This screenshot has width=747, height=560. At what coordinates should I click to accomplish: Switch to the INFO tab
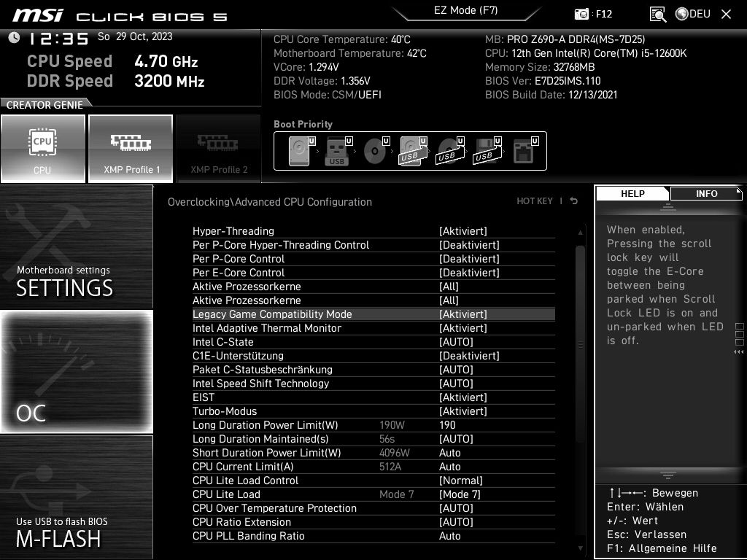(706, 194)
